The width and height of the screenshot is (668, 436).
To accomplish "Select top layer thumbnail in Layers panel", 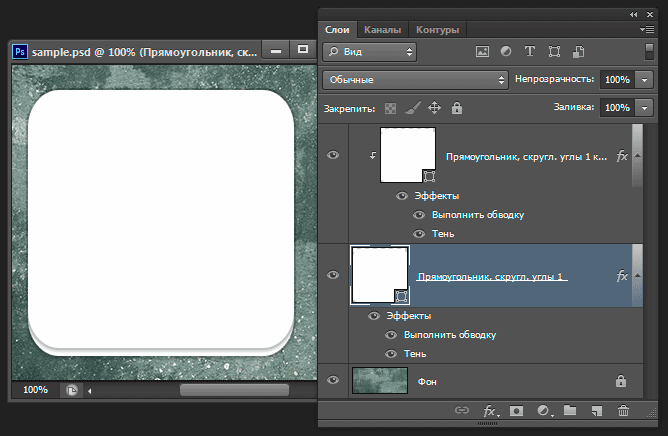I will 408,155.
